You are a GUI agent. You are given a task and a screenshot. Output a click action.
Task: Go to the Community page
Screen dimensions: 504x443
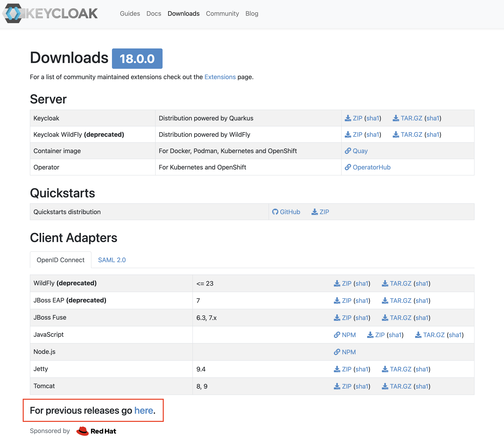click(222, 14)
